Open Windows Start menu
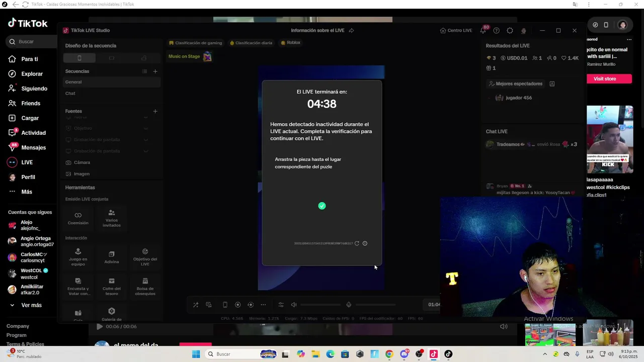The image size is (644, 362). (196, 354)
